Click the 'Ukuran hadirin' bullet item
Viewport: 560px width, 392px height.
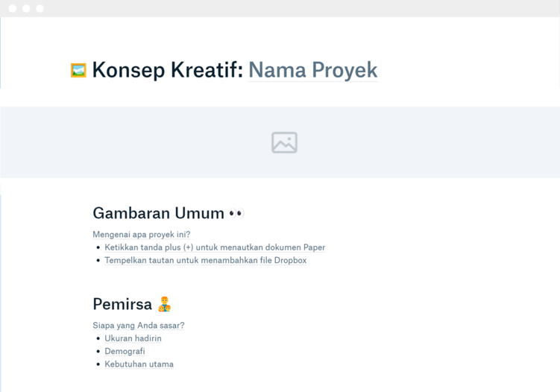pyautogui.click(x=133, y=338)
